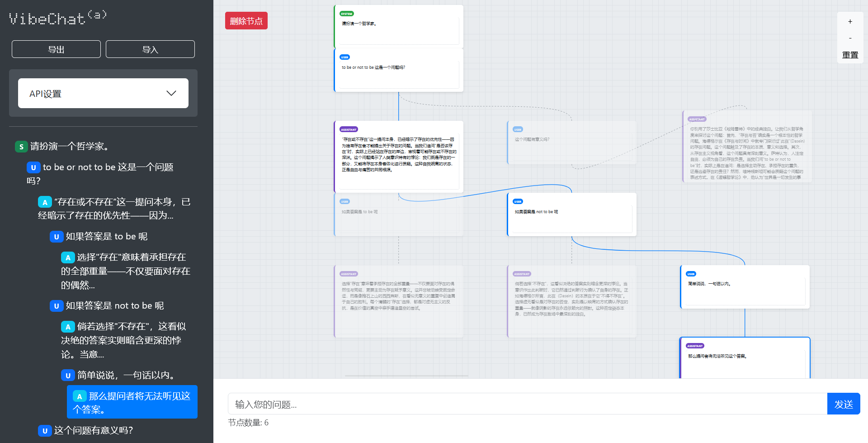Click the ASSISTANT node starting "存在或不存在"这一提问本身
The width and height of the screenshot is (868, 443).
point(399,157)
